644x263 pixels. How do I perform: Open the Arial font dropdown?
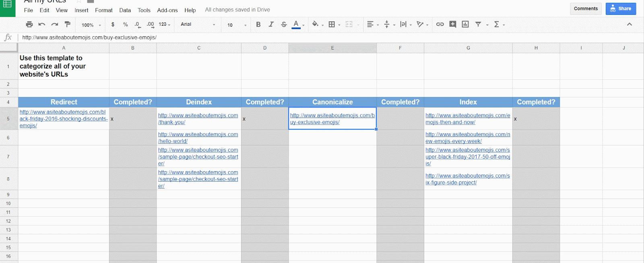click(x=198, y=25)
